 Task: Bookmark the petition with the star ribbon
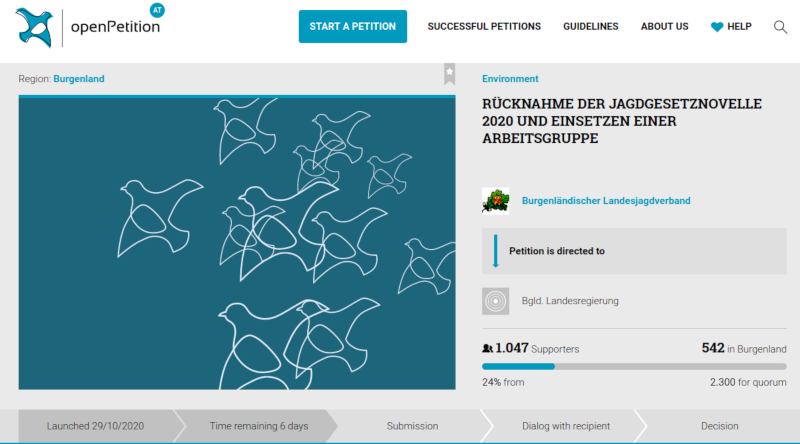449,73
